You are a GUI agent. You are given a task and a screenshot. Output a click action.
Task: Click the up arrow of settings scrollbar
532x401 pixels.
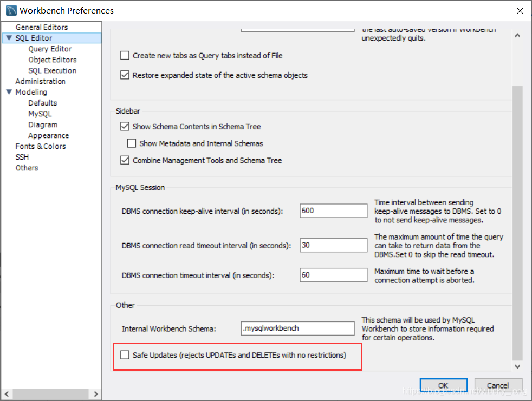tap(517, 35)
